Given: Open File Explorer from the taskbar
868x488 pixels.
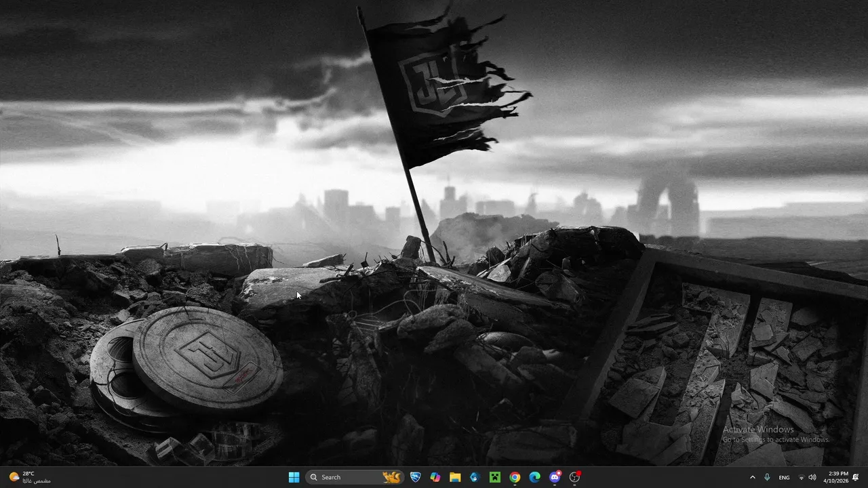Looking at the screenshot, I should (x=455, y=477).
